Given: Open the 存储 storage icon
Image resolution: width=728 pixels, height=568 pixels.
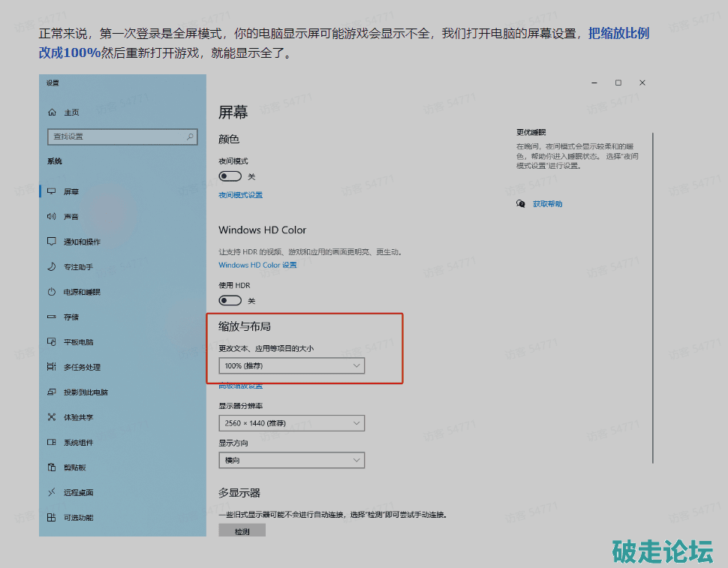Looking at the screenshot, I should click(x=52, y=317).
